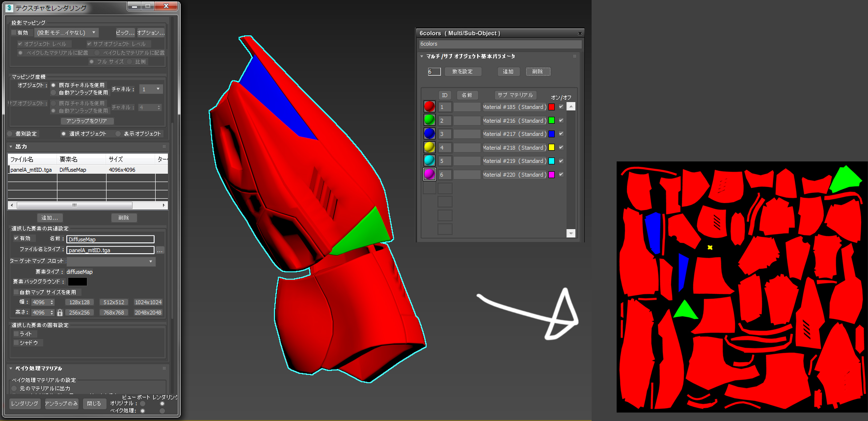Viewport: 868px width, 421px height.
Task: Open the blue color swatch of Material #217
Action: click(551, 134)
